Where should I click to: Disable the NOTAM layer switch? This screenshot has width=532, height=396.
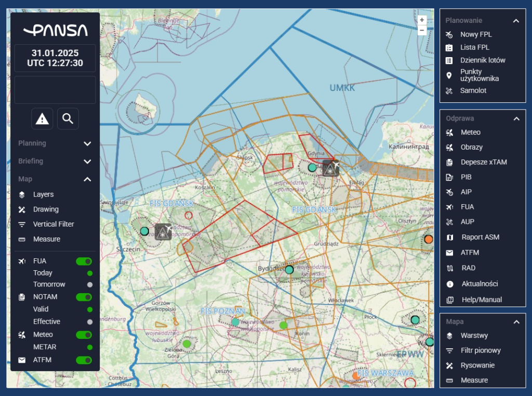[x=84, y=297]
